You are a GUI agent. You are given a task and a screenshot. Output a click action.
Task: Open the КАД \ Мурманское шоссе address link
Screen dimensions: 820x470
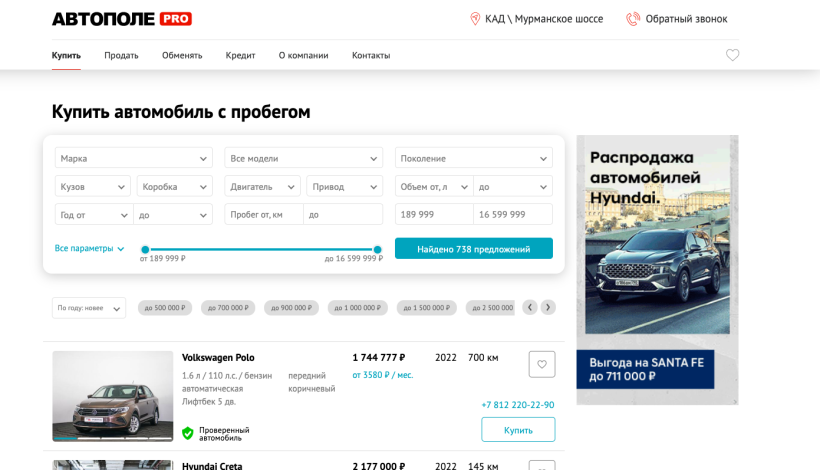(544, 19)
